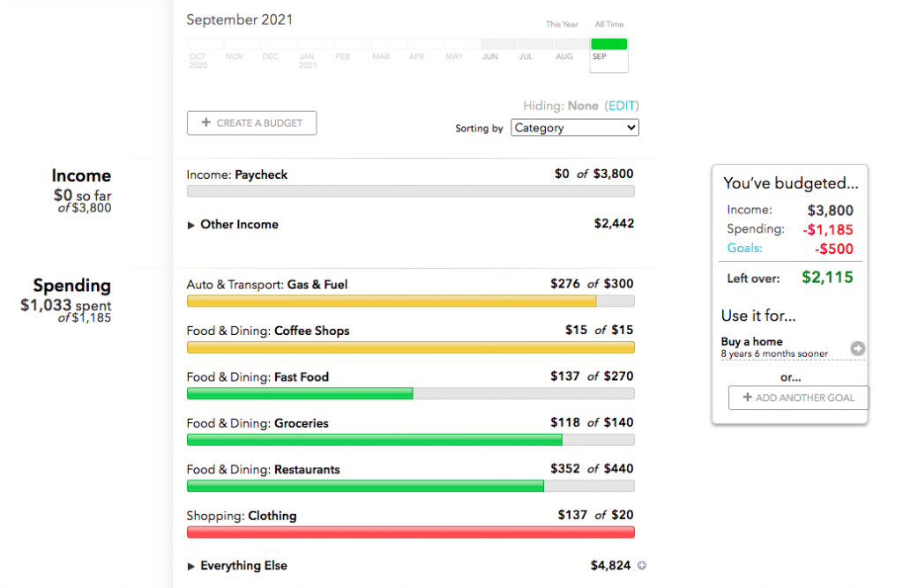Click the Create a Budget button
The height and width of the screenshot is (588, 903).
coord(251,123)
